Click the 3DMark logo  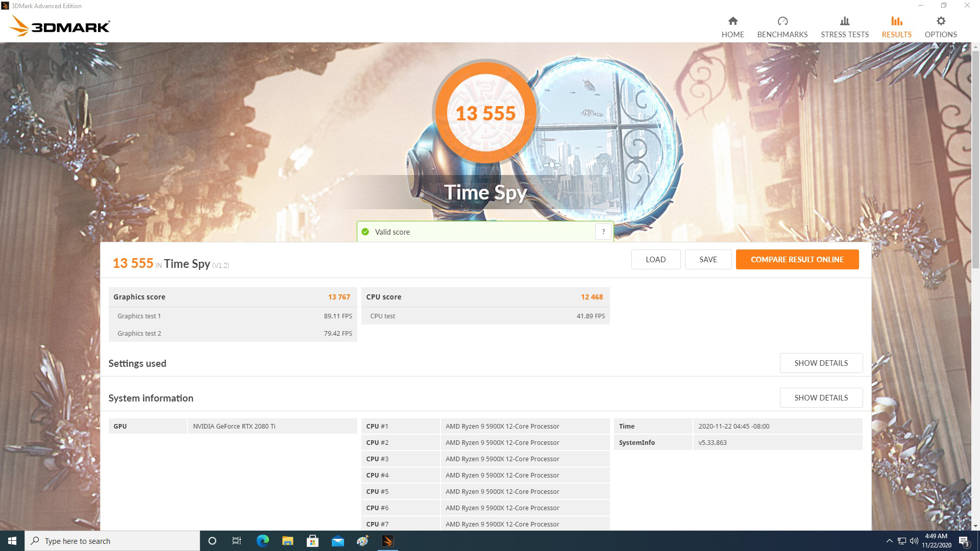click(x=60, y=26)
